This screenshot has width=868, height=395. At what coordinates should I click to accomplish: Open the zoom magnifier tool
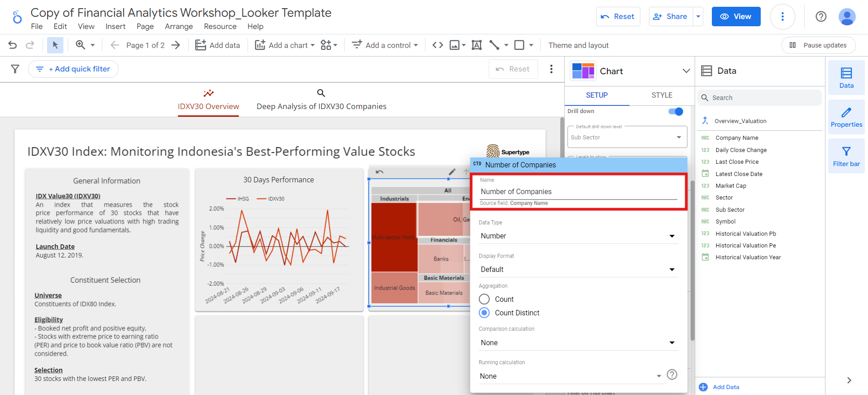[81, 45]
